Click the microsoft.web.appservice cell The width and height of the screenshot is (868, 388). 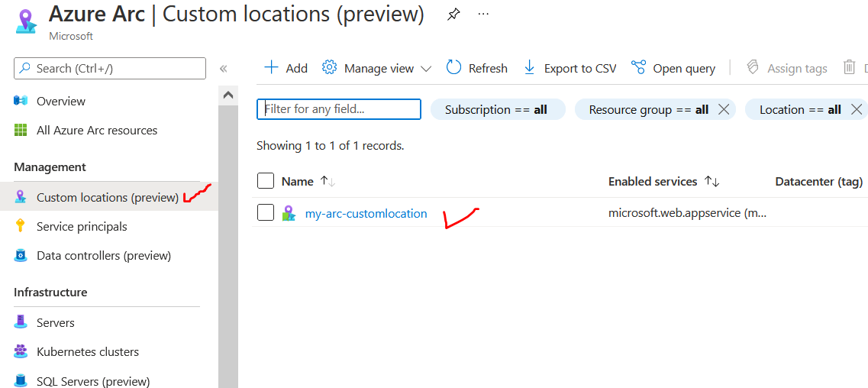(688, 213)
